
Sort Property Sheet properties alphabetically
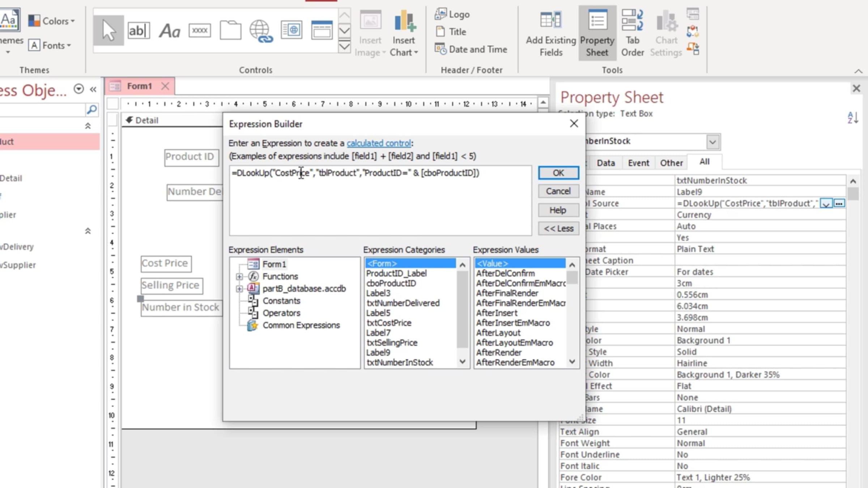pyautogui.click(x=852, y=118)
